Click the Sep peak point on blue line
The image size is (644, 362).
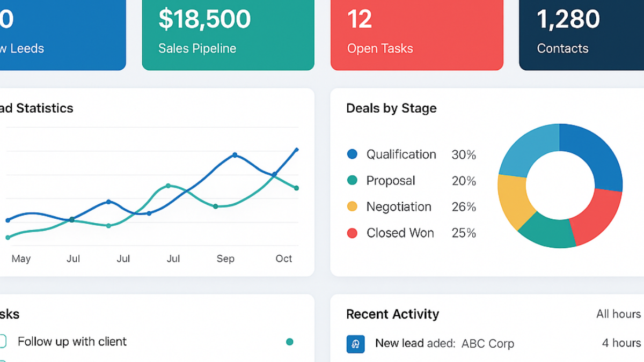pyautogui.click(x=235, y=155)
